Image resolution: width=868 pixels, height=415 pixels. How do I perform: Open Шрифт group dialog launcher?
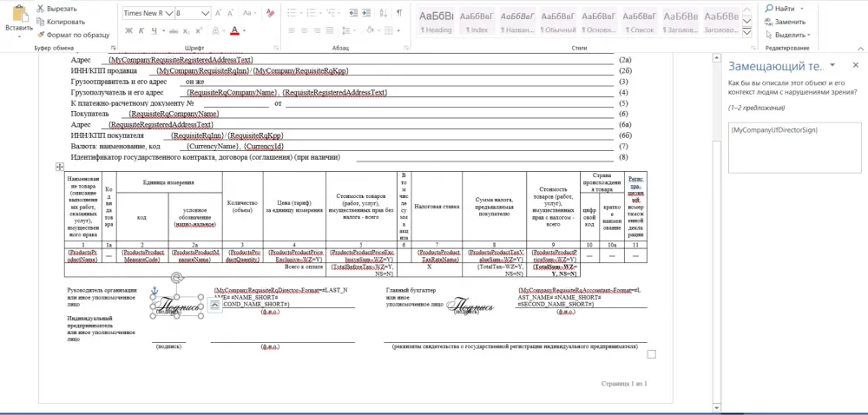[x=275, y=48]
